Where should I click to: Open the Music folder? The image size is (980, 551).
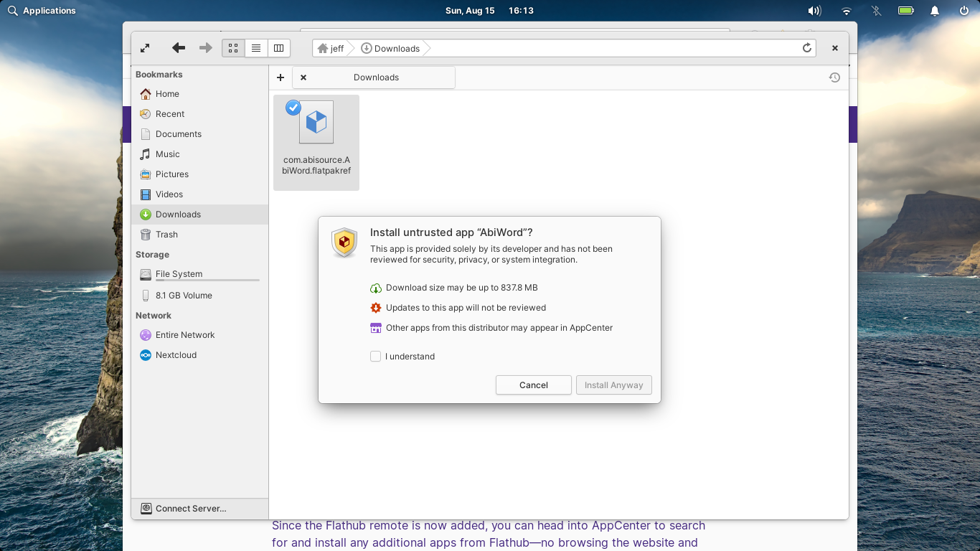[199, 154]
